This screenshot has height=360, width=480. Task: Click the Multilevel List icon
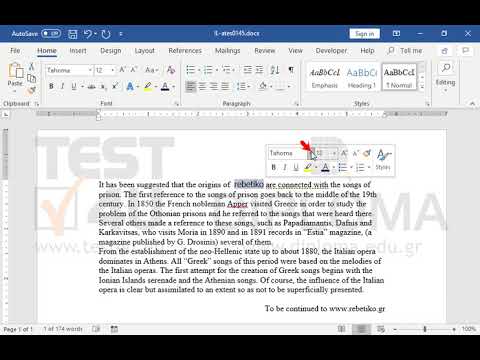(x=226, y=70)
